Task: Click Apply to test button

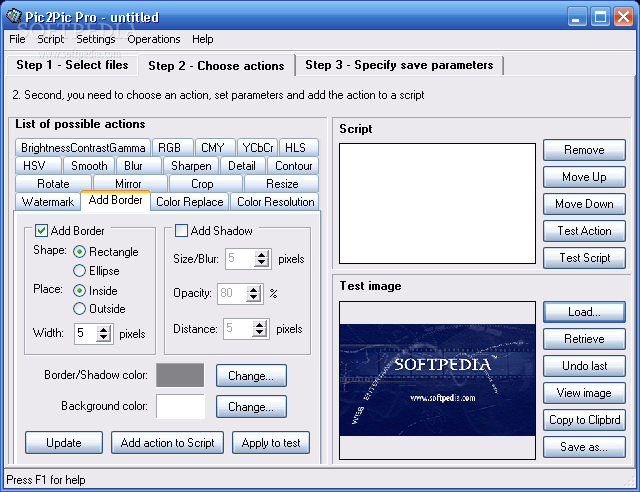Action: click(271, 443)
